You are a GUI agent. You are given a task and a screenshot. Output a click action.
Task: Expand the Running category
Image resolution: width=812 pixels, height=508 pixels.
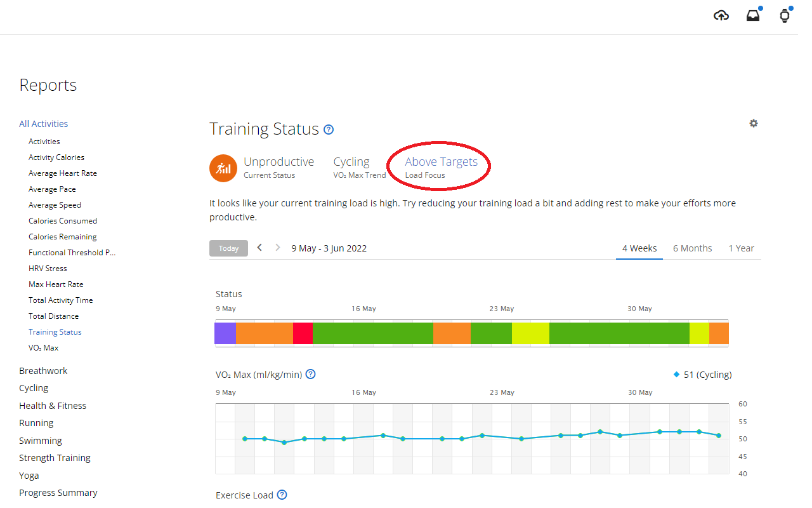[x=36, y=423]
